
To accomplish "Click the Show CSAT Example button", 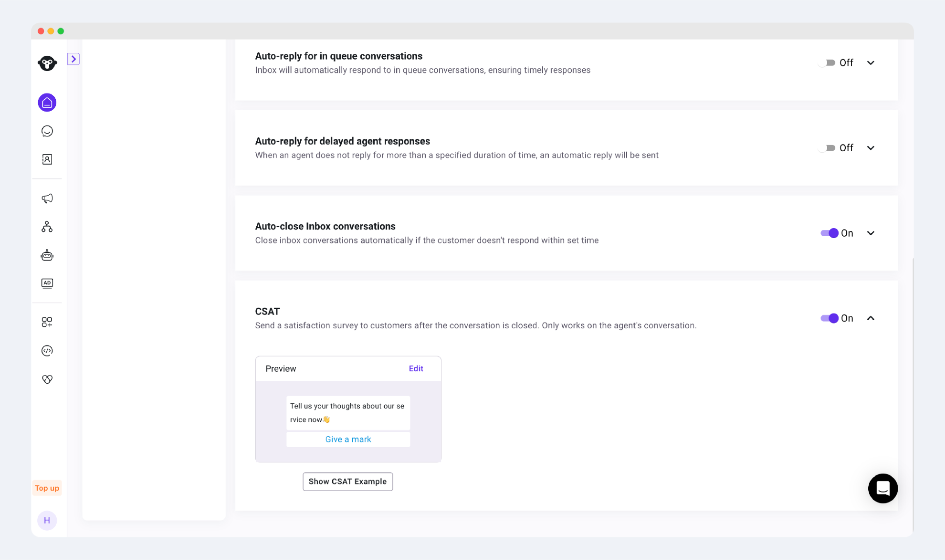I will coord(347,481).
